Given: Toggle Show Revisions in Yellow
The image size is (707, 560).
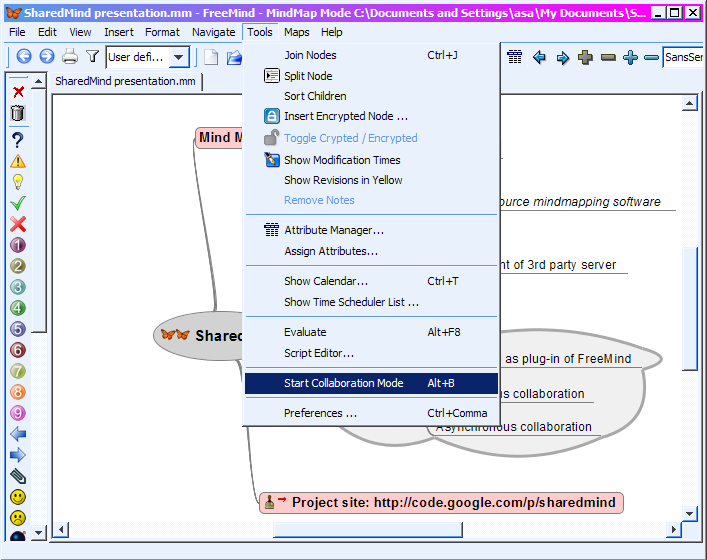Looking at the screenshot, I should (x=372, y=180).
